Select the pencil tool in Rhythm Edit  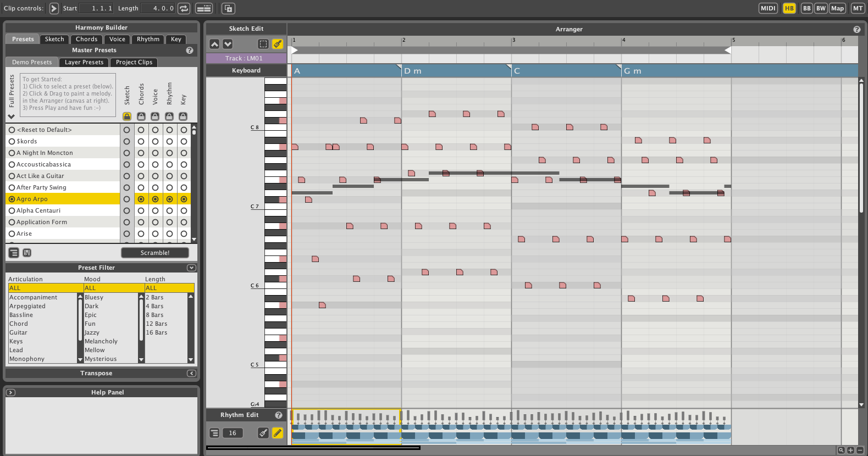(278, 433)
